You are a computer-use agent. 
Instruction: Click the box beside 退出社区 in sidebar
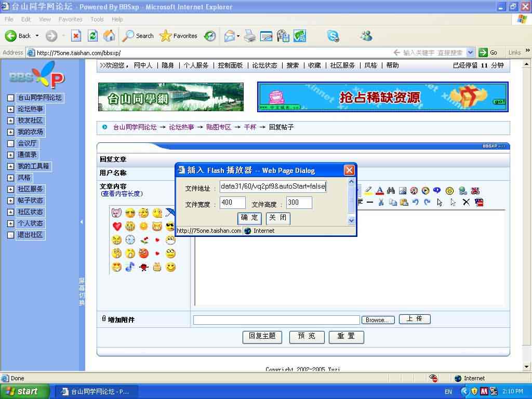click(x=10, y=235)
